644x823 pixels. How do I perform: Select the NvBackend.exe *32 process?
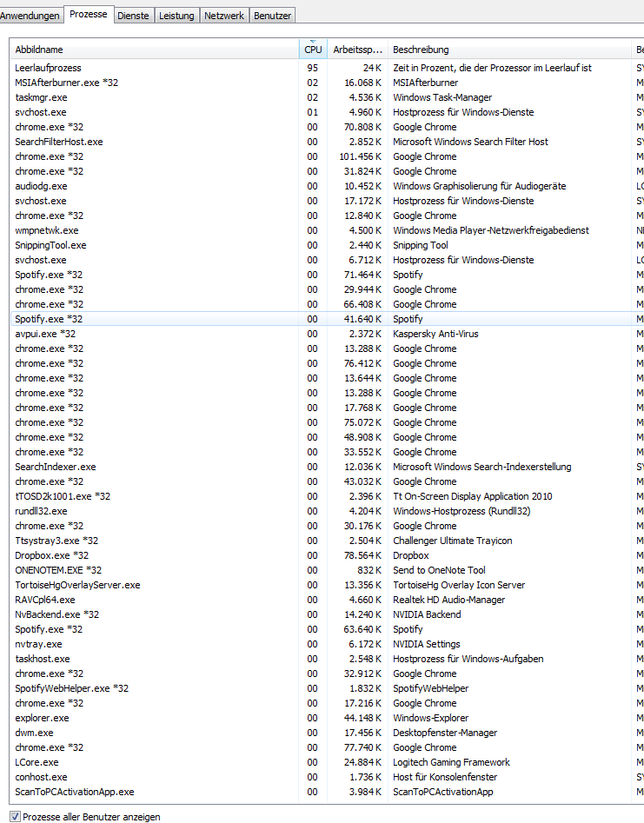327,614
